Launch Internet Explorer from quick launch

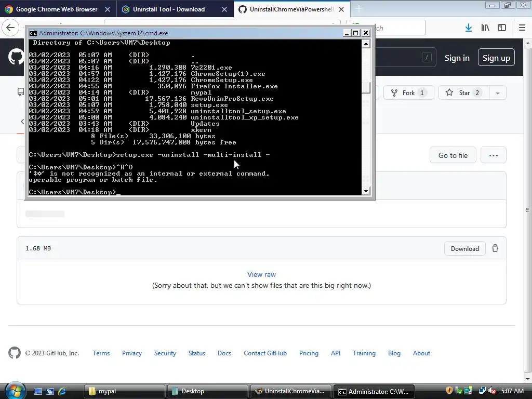coord(62,391)
